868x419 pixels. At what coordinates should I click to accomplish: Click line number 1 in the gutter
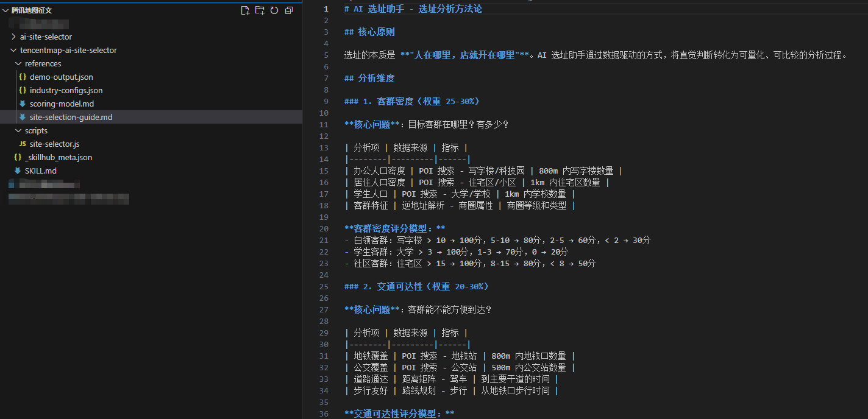[x=326, y=9]
